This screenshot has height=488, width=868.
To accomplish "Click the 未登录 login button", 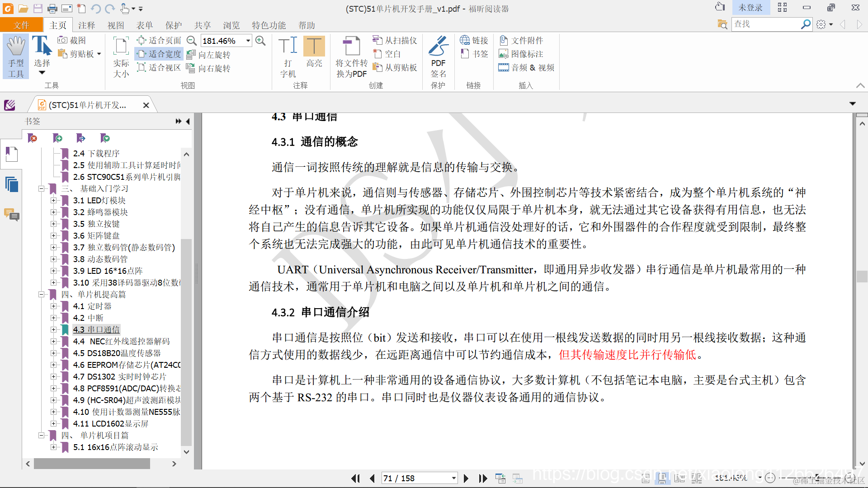I will 750,8.
